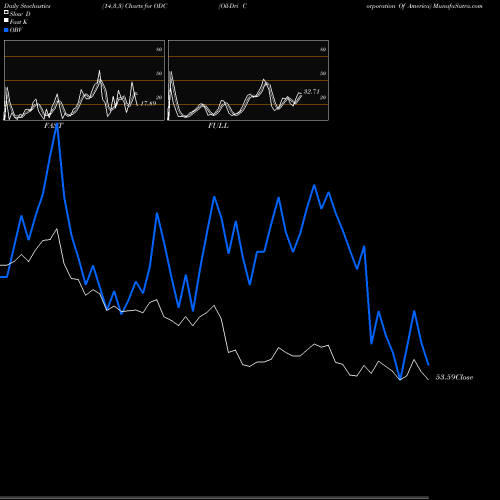Viewport: 500px width, 500px height.
Task: Click the 'OBV' legend label
Action: coord(16,30)
